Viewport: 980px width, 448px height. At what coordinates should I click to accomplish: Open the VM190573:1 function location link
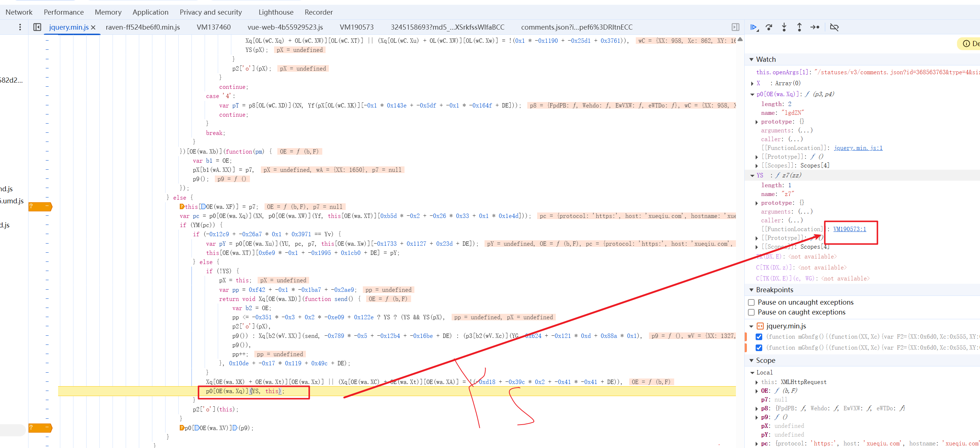pyautogui.click(x=849, y=229)
